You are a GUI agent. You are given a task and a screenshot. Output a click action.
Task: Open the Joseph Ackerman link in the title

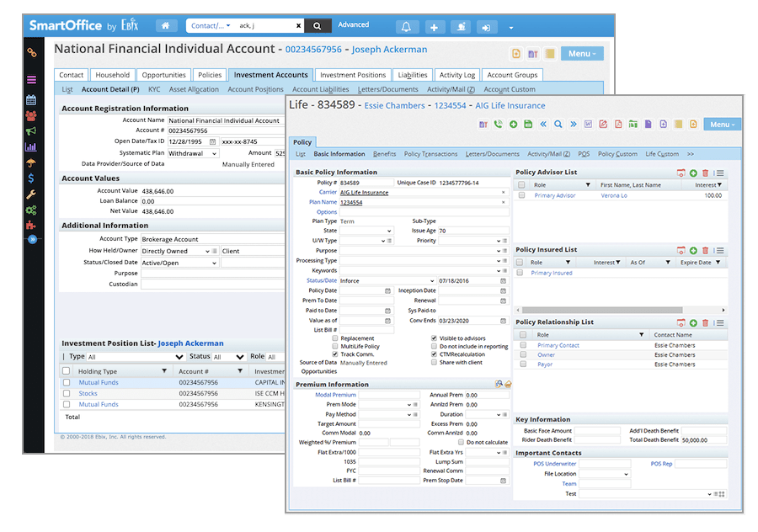click(x=389, y=50)
